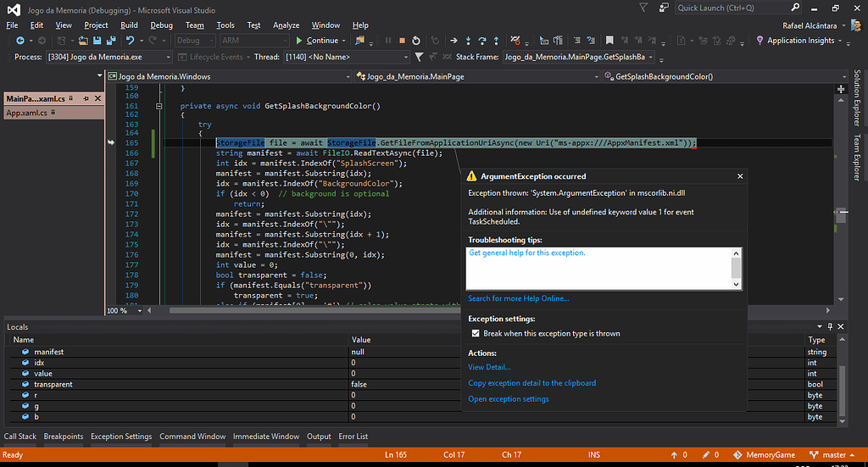Switch to the App.xaml.cs tab
The height and width of the screenshot is (467, 868).
pyautogui.click(x=26, y=114)
